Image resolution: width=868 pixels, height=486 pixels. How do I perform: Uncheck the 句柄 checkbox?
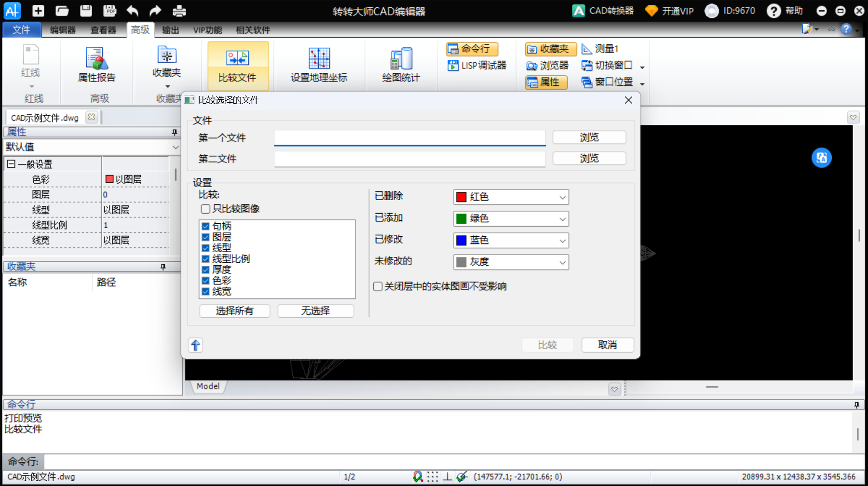coord(205,226)
